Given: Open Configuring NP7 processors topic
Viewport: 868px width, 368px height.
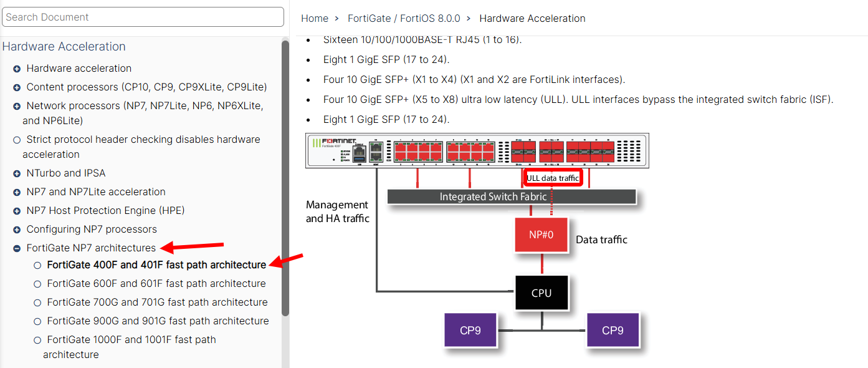Looking at the screenshot, I should 92,229.
